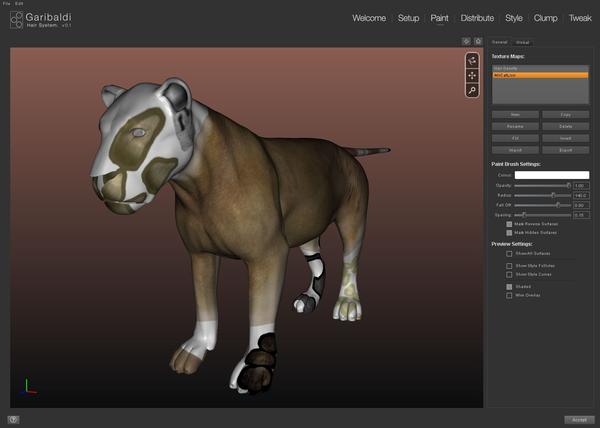Go to the Tweak tab
The height and width of the screenshot is (428, 600).
580,18
